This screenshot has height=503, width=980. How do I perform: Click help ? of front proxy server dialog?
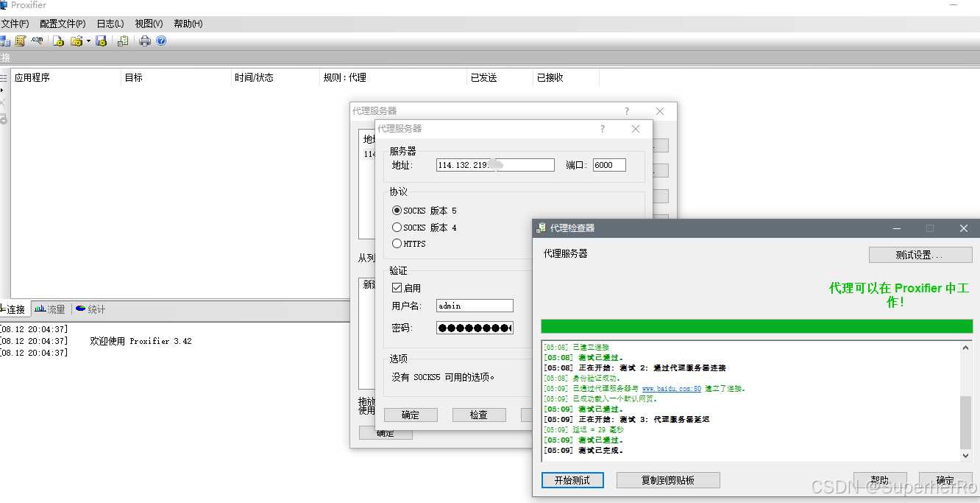[x=603, y=129]
